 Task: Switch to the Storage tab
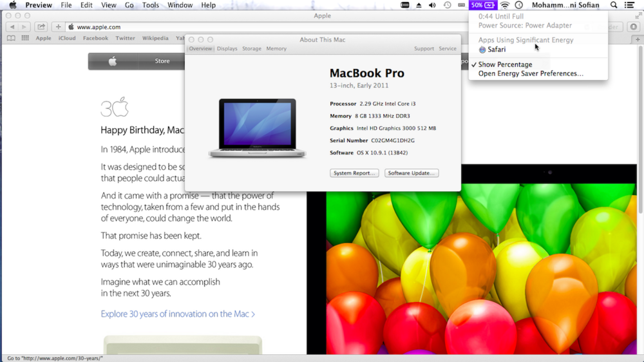click(252, 48)
